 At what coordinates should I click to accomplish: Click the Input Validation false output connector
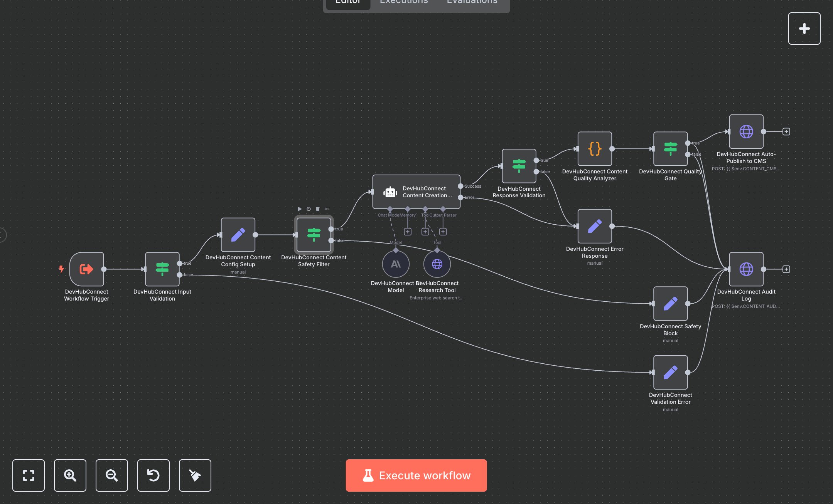tap(180, 275)
